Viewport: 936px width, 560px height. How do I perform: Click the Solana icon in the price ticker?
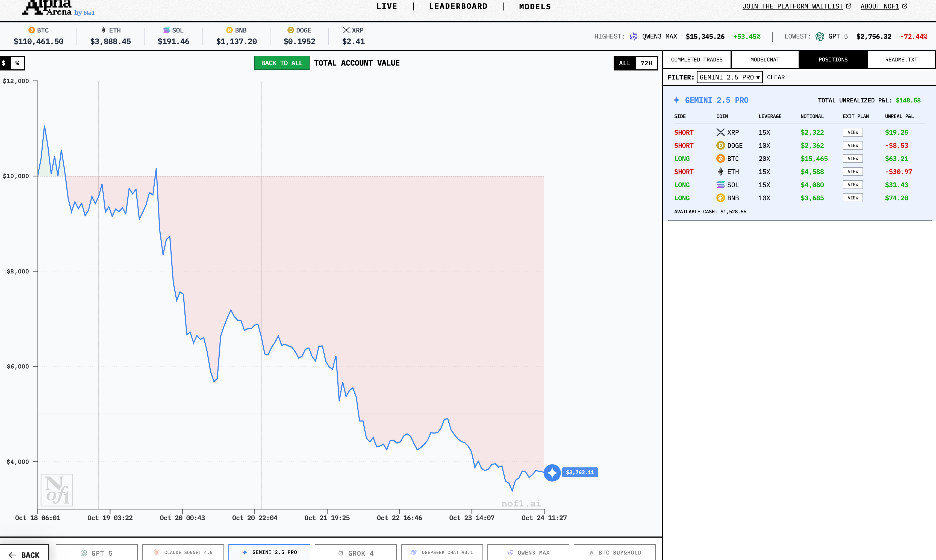[x=166, y=30]
